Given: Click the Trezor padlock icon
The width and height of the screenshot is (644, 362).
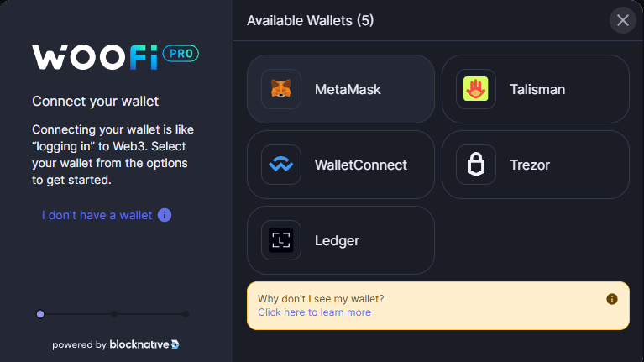Looking at the screenshot, I should tap(476, 165).
